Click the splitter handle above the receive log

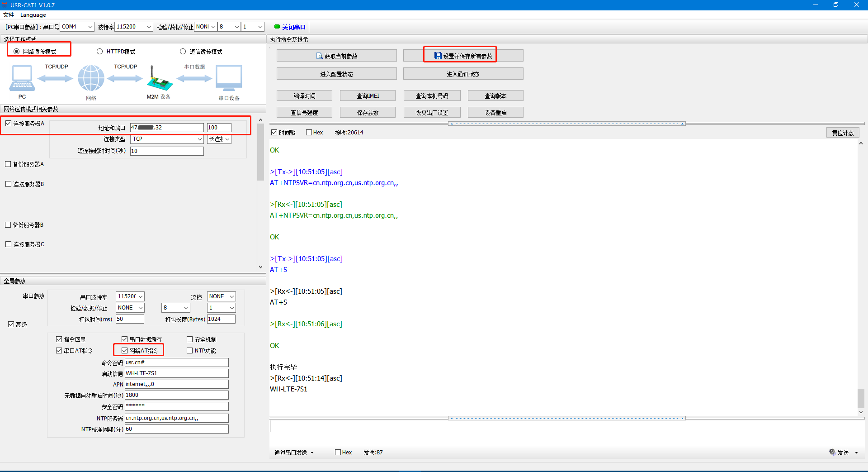click(x=567, y=124)
